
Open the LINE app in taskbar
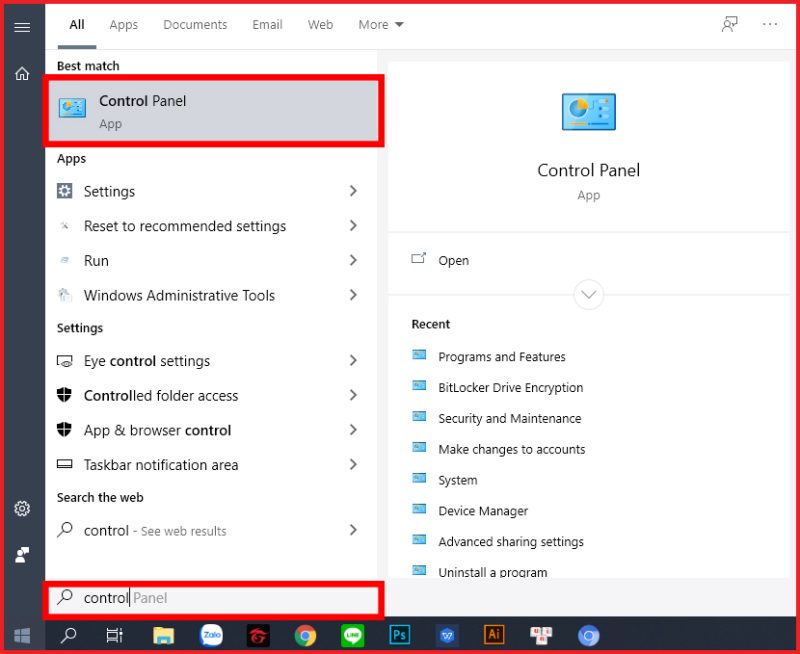(352, 635)
